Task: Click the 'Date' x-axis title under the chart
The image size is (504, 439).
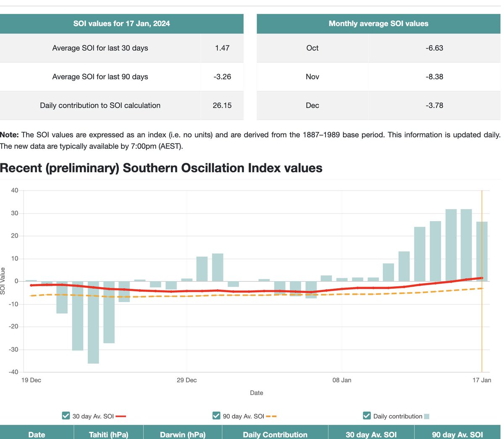Action: [257, 393]
